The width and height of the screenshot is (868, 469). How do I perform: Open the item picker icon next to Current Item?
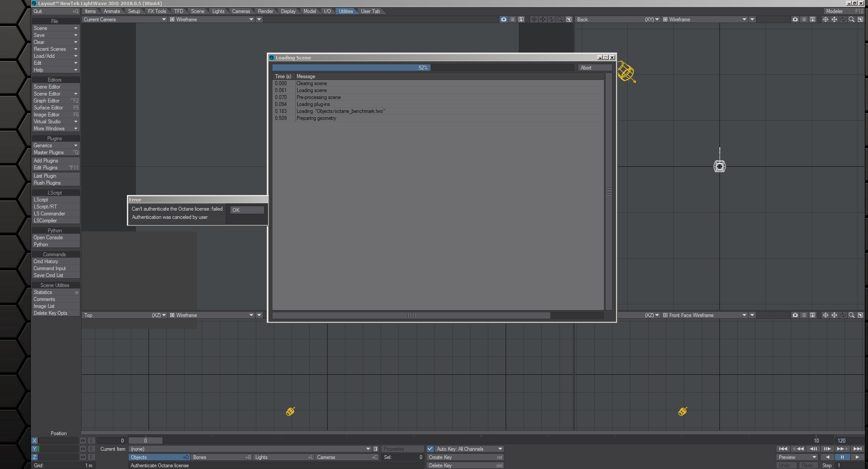click(376, 449)
